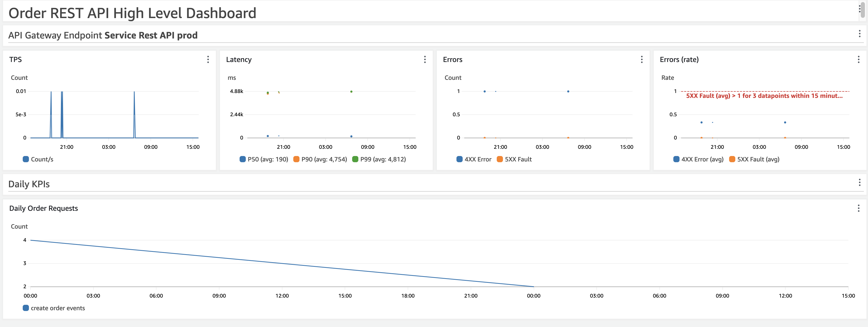This screenshot has height=327, width=868.
Task: Click the P99 green legend swatch
Action: [355, 159]
